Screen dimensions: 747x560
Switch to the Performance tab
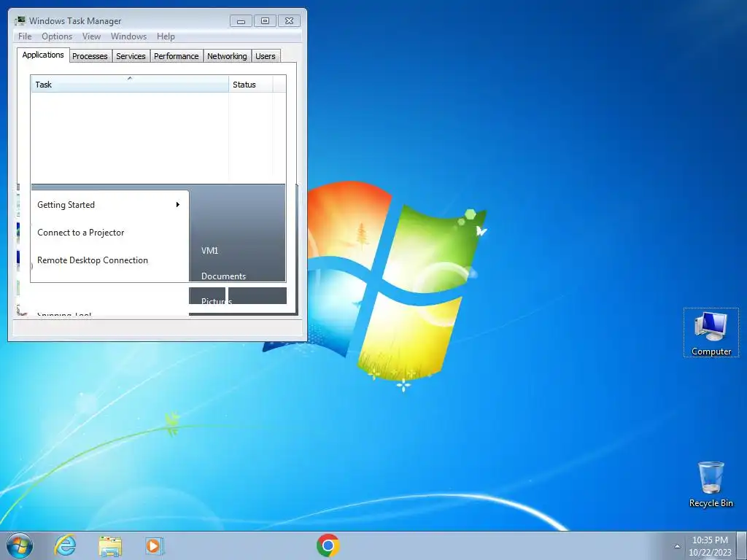pyautogui.click(x=177, y=56)
